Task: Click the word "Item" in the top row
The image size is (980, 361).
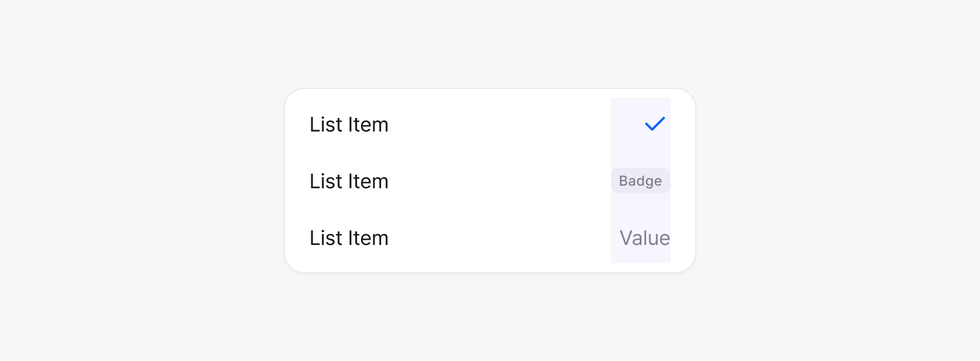Action: (368, 124)
